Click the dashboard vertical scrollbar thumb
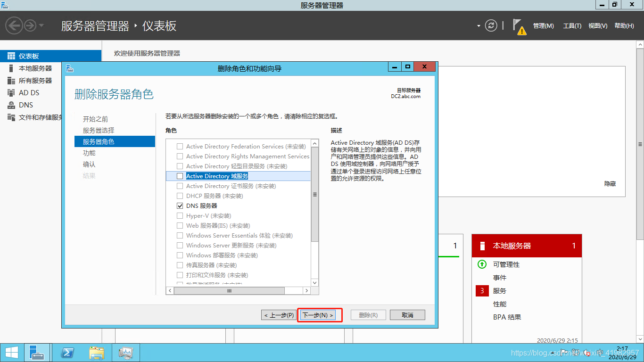Screen dimensions: 644x362 pyautogui.click(x=640, y=144)
